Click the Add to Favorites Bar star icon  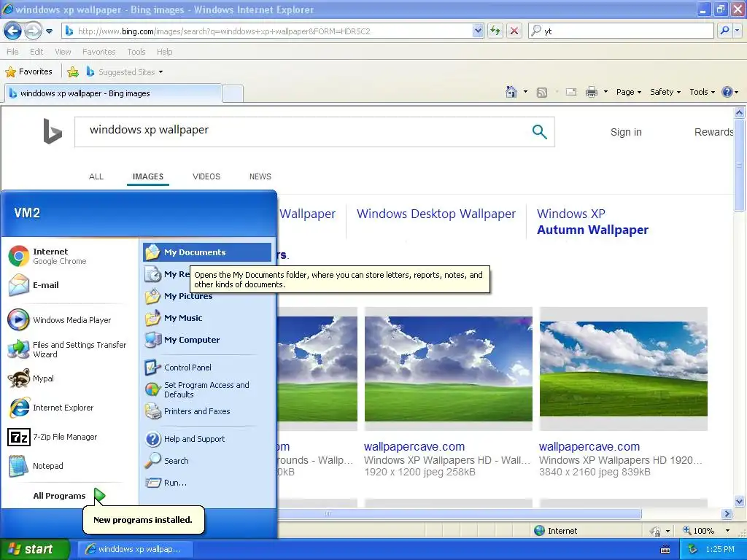point(73,72)
